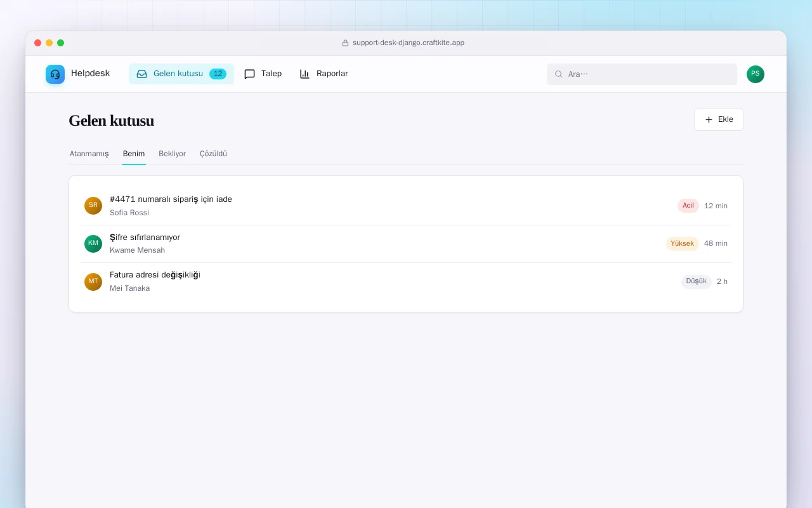Select the Benim tab
The height and width of the screenshot is (508, 812).
pos(134,154)
